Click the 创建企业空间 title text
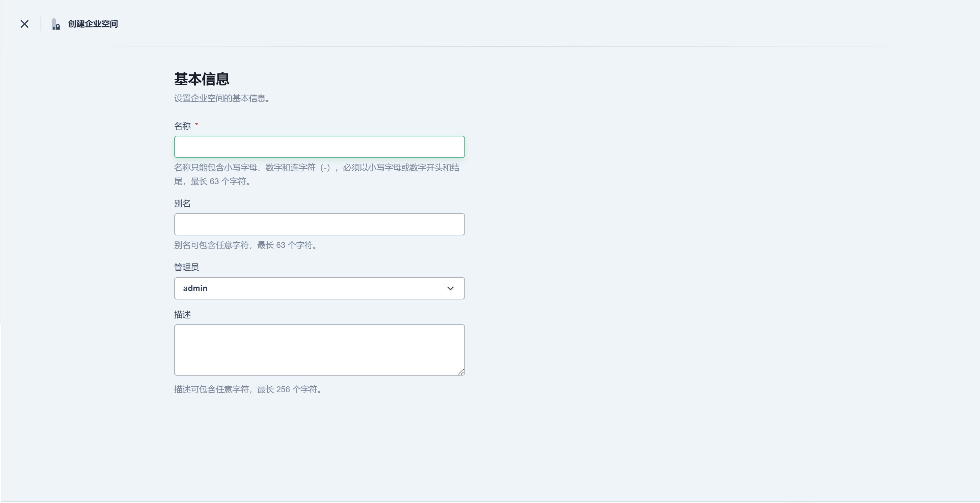The image size is (980, 503). [93, 24]
